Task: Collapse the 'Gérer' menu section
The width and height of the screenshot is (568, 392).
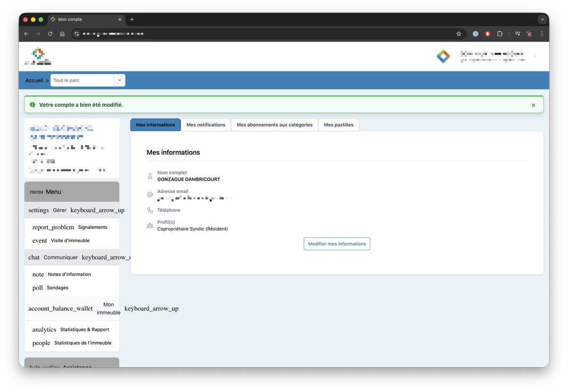Action: click(72, 210)
